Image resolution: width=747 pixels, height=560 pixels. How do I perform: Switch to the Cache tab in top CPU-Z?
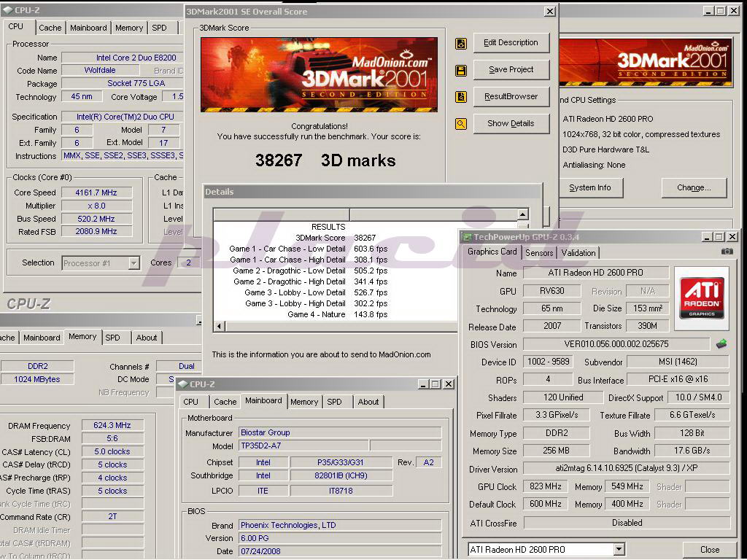click(x=50, y=28)
